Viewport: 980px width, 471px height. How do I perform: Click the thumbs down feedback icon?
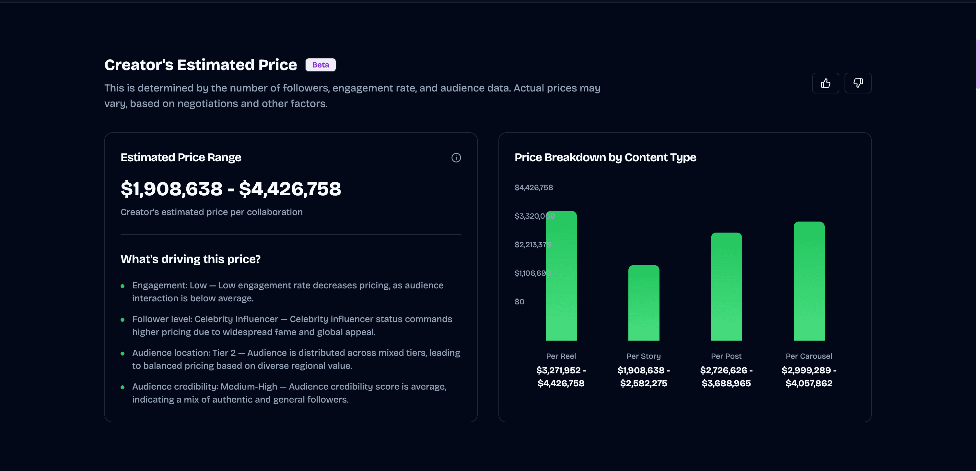(857, 83)
